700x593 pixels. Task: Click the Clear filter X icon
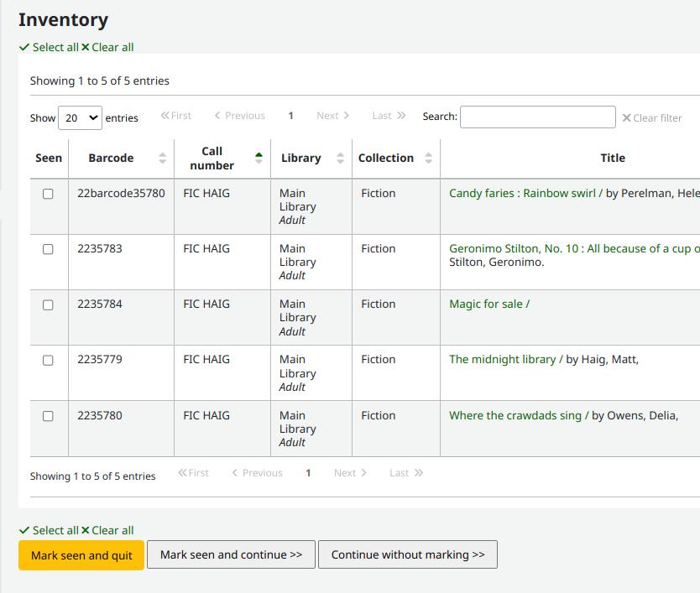pyautogui.click(x=626, y=118)
